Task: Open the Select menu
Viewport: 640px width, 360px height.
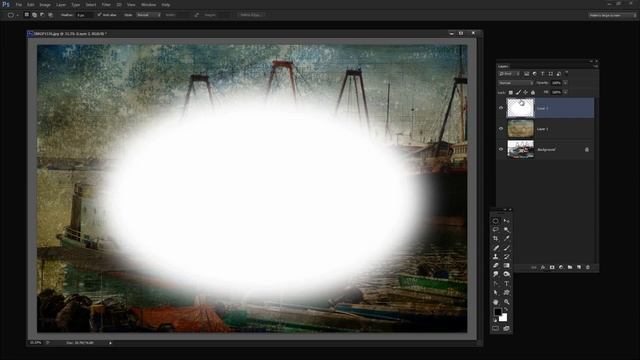Action: pos(91,5)
